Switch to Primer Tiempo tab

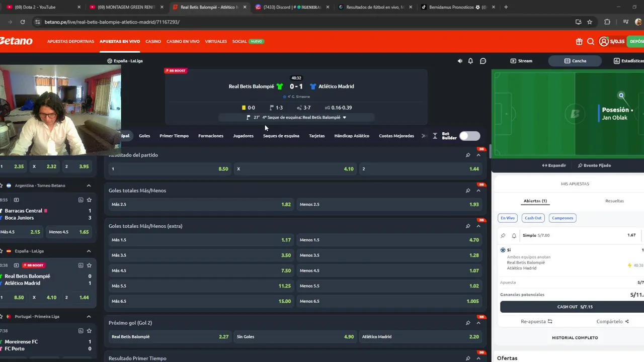[x=174, y=136]
